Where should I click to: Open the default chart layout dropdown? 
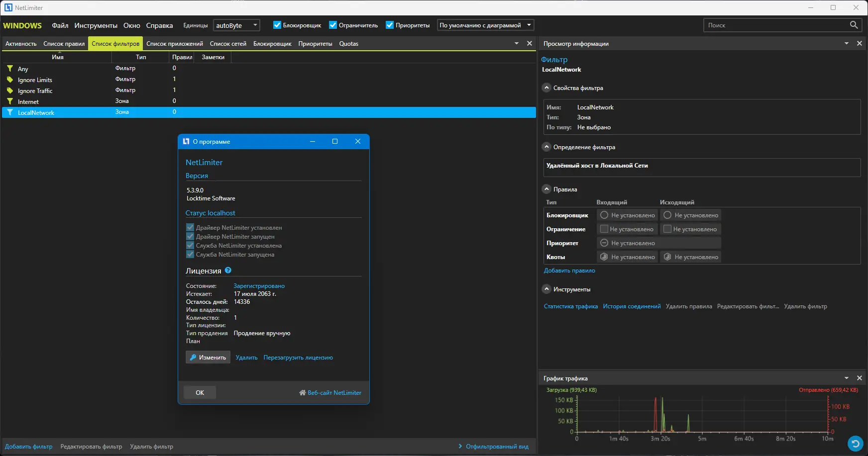click(x=529, y=25)
